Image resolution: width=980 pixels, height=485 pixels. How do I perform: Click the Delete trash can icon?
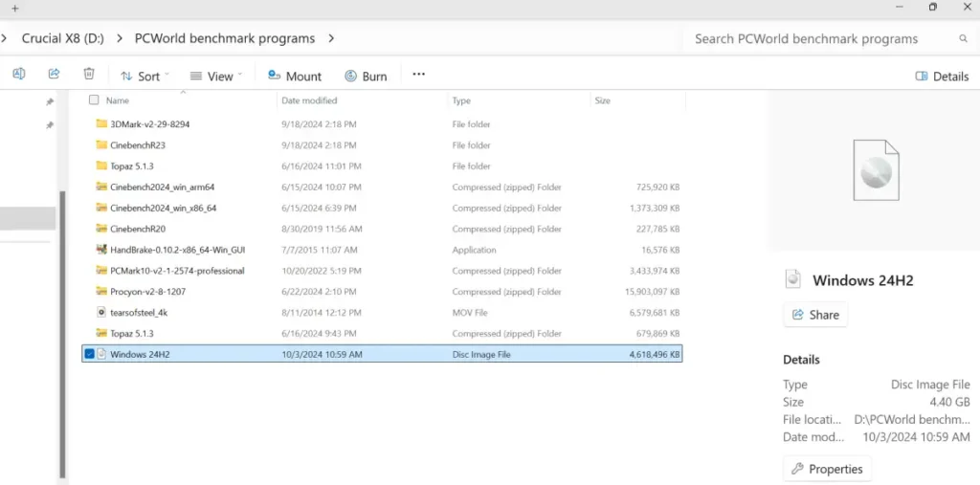click(x=89, y=74)
